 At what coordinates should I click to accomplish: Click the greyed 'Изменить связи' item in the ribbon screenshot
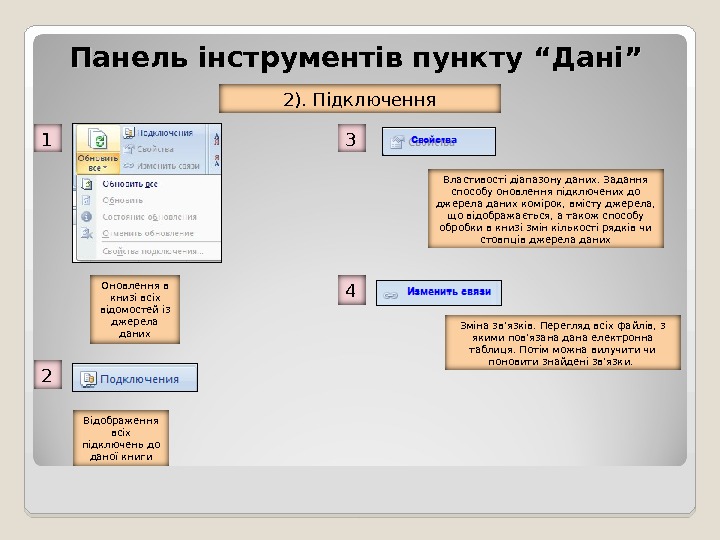point(162,166)
